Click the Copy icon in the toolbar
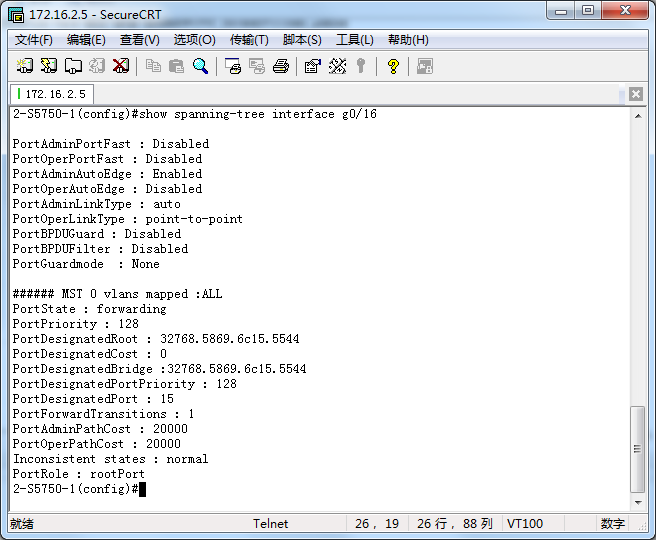This screenshot has height=540, width=656. (x=153, y=66)
